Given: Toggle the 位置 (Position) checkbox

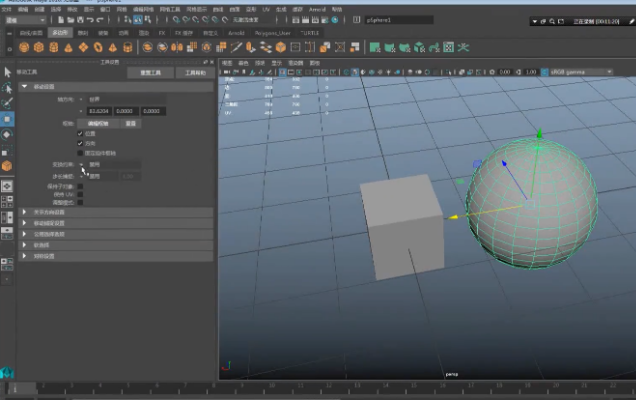Looking at the screenshot, I should [80, 133].
